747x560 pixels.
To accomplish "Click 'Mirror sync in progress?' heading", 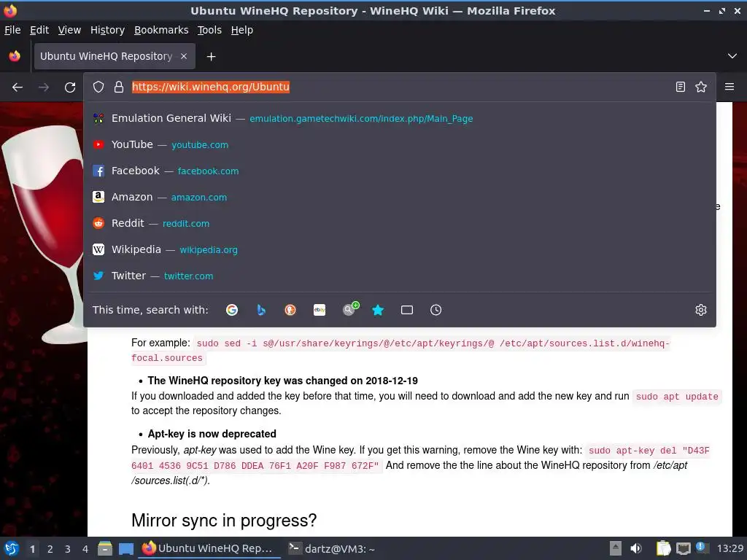I will tap(224, 521).
